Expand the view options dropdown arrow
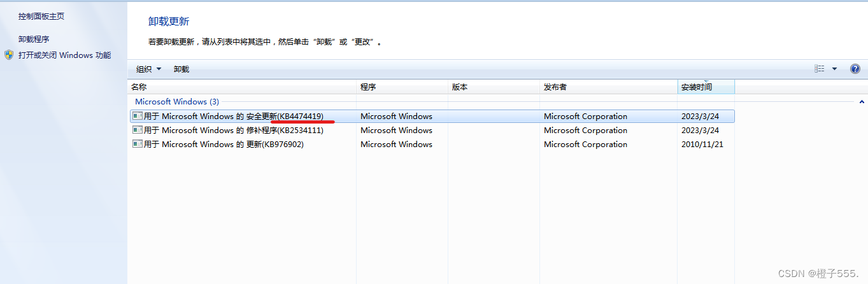Viewport: 868px width, 284px height. click(x=834, y=69)
